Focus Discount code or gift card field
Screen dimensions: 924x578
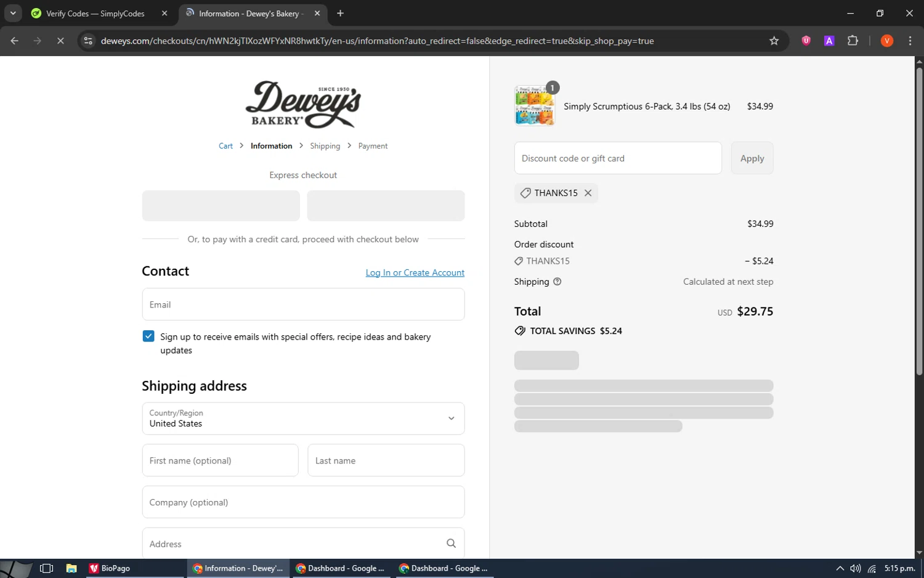pos(618,158)
